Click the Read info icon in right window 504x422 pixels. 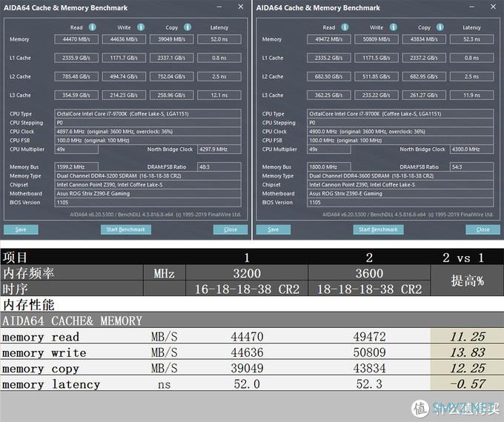tap(345, 27)
